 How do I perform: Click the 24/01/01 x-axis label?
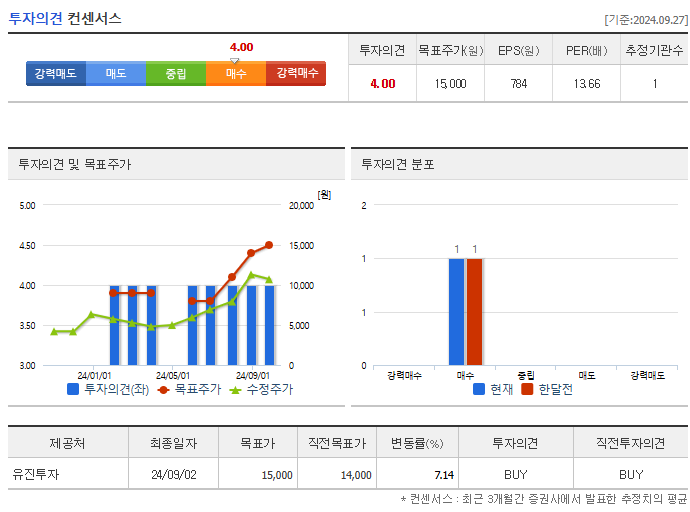(x=94, y=376)
